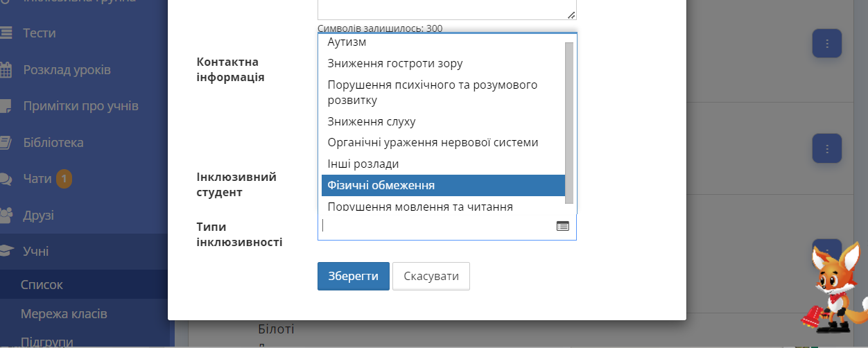Click the graduation cap icon beside Учні
The height and width of the screenshot is (348, 868).
coord(6,251)
